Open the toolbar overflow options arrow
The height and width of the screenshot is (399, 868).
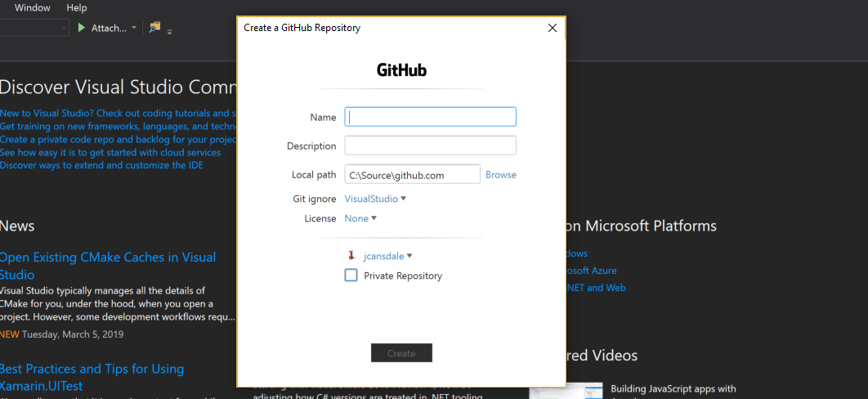tap(169, 32)
